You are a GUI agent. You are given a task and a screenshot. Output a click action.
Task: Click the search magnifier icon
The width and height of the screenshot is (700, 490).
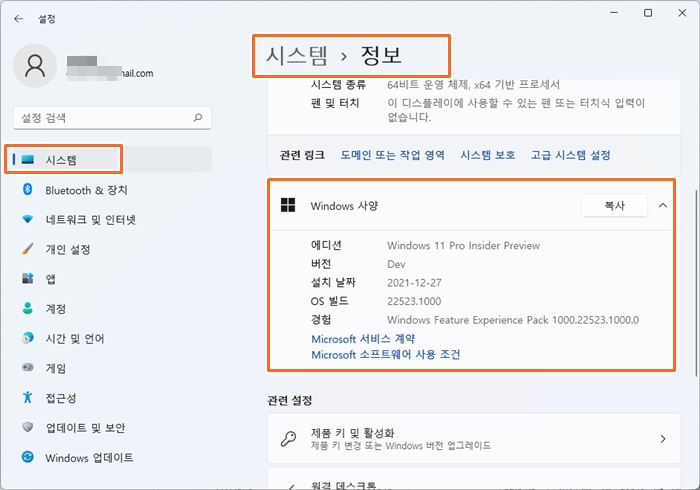click(x=198, y=117)
